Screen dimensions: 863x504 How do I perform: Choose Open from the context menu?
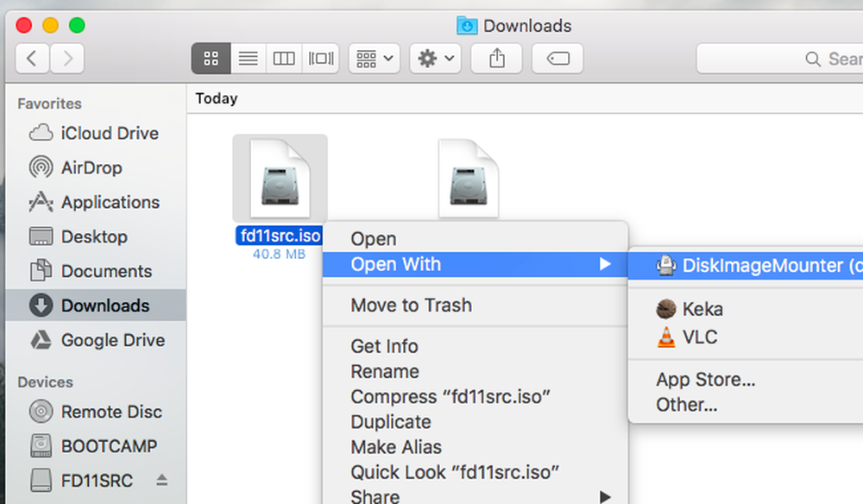pos(475,239)
